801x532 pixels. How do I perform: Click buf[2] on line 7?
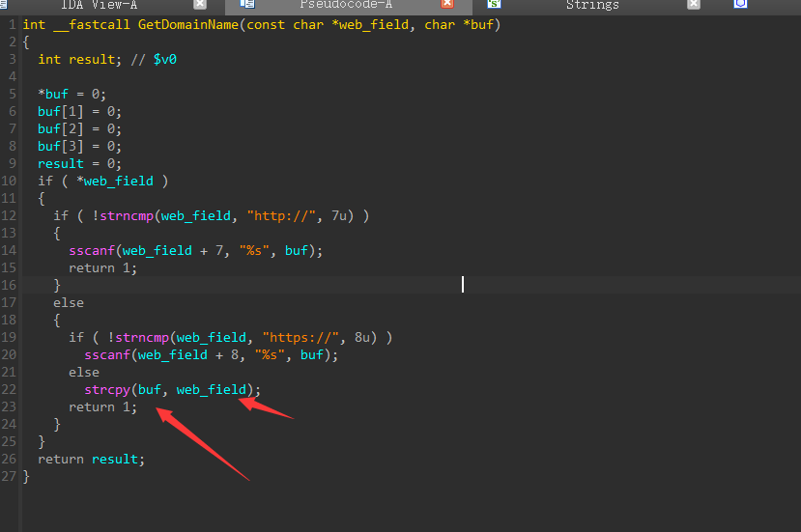(x=61, y=128)
